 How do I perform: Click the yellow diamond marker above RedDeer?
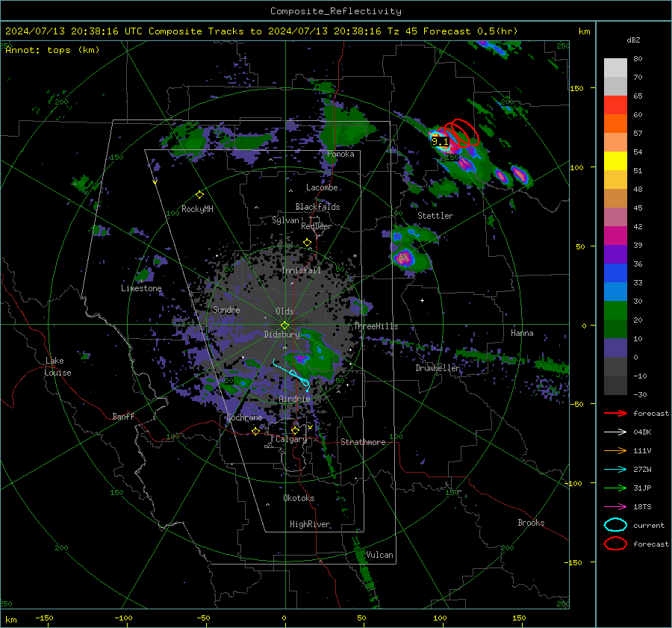(308, 243)
